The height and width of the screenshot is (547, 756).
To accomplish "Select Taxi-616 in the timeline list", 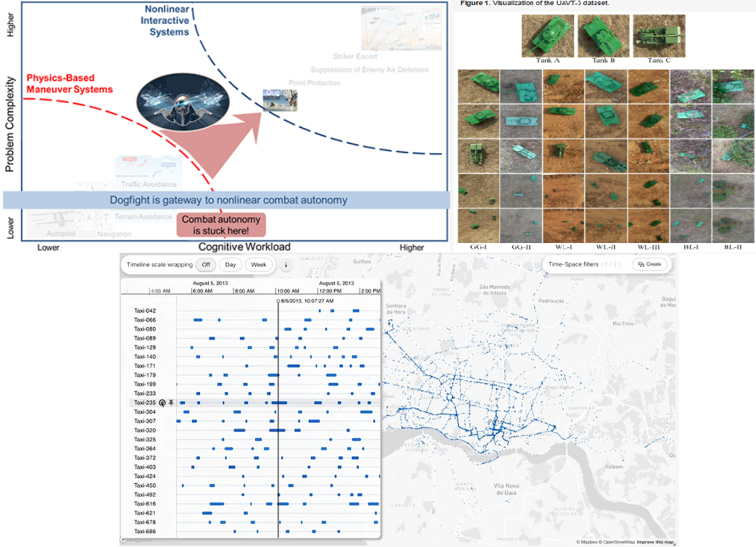I will (x=145, y=503).
